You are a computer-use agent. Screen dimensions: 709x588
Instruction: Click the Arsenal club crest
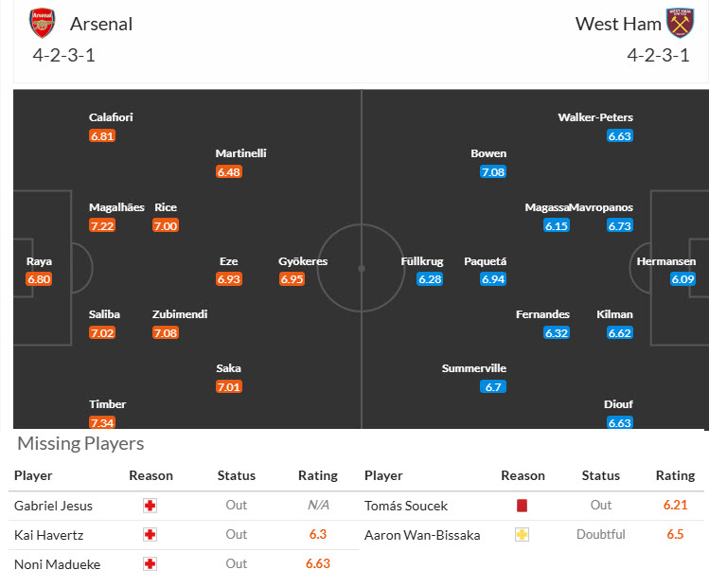(42, 23)
